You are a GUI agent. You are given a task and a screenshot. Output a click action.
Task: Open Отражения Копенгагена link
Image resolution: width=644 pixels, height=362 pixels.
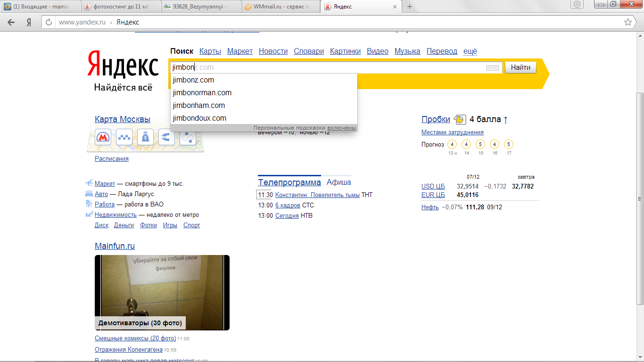(129, 350)
